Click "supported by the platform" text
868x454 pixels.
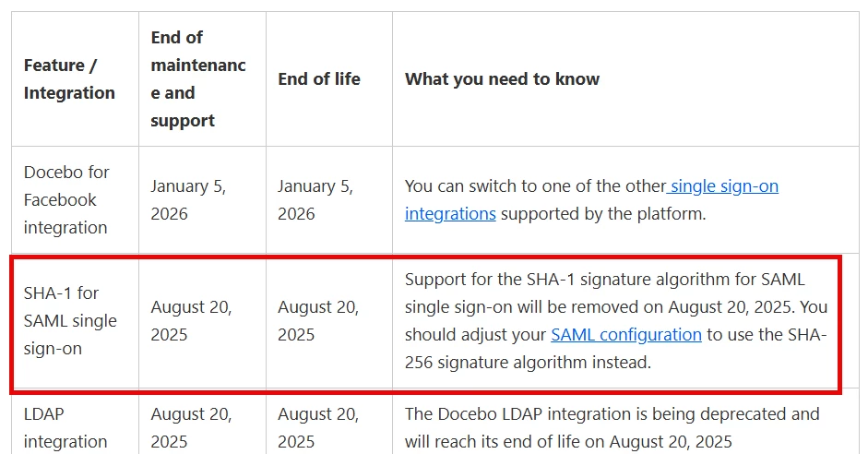[x=602, y=214]
